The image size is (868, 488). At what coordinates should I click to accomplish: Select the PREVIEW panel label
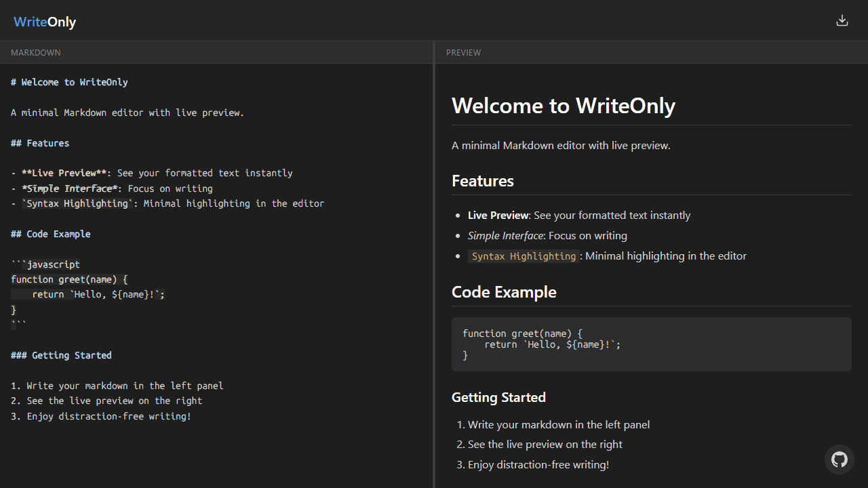pos(464,52)
